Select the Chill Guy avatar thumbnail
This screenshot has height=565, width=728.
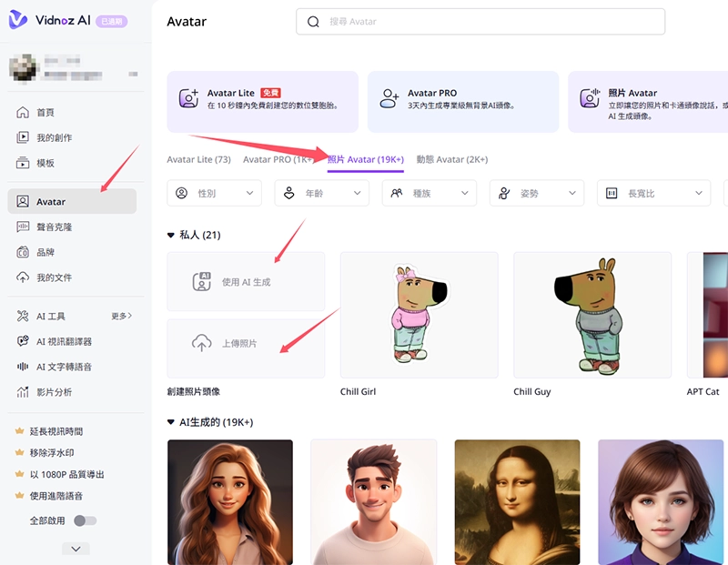[592, 315]
